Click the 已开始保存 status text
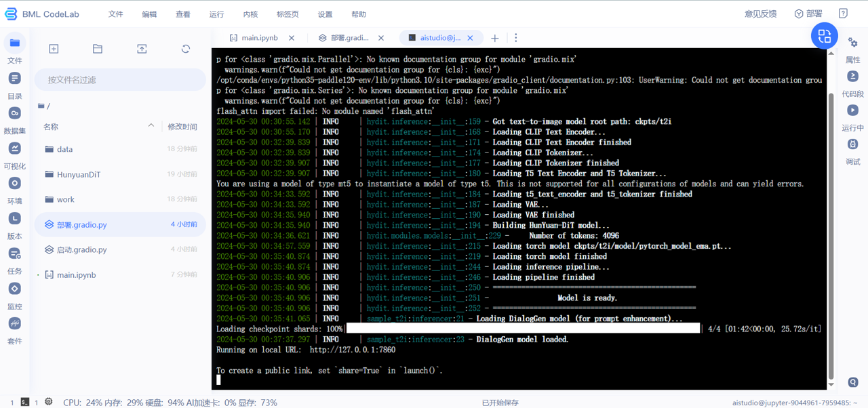 (x=500, y=403)
